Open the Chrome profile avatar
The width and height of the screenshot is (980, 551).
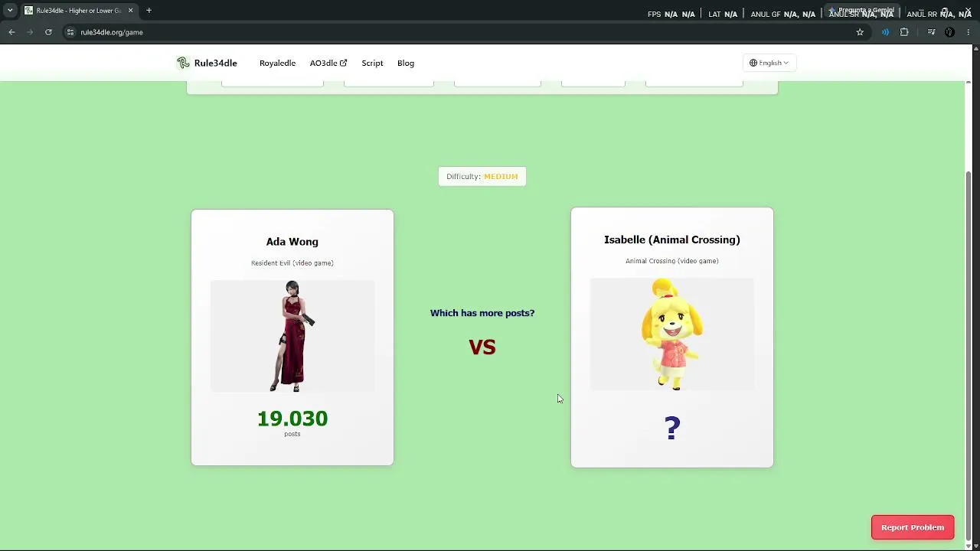point(950,32)
